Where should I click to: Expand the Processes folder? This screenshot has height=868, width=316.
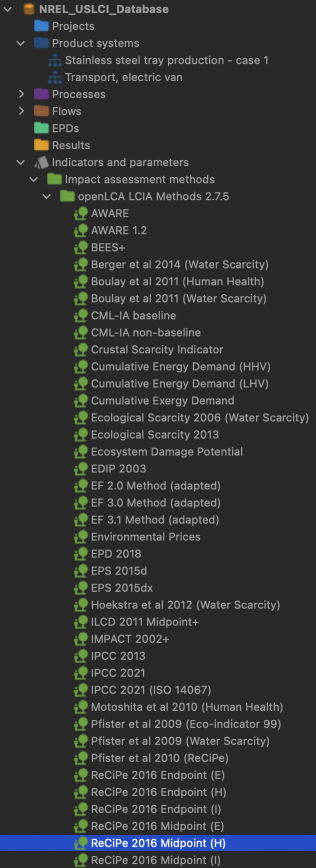point(21,94)
